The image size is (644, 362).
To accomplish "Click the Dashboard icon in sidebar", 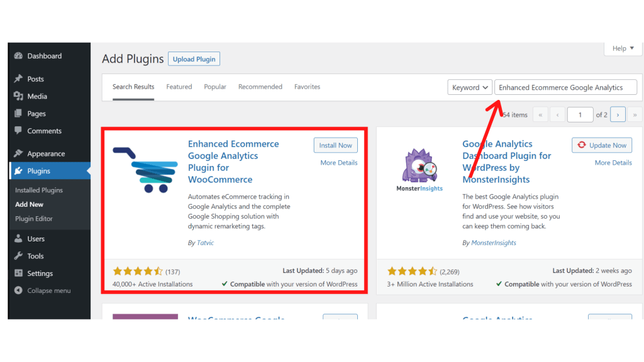I will [x=18, y=56].
